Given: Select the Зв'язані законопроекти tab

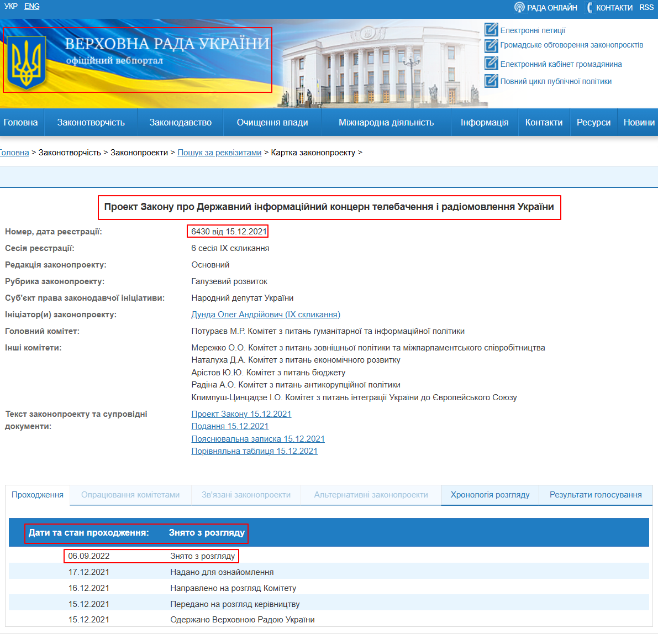Looking at the screenshot, I should click(x=246, y=495).
